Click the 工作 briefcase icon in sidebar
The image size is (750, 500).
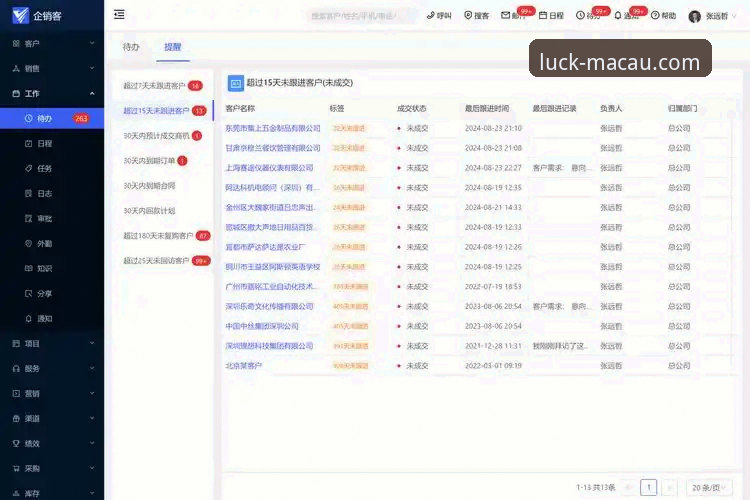tap(16, 93)
